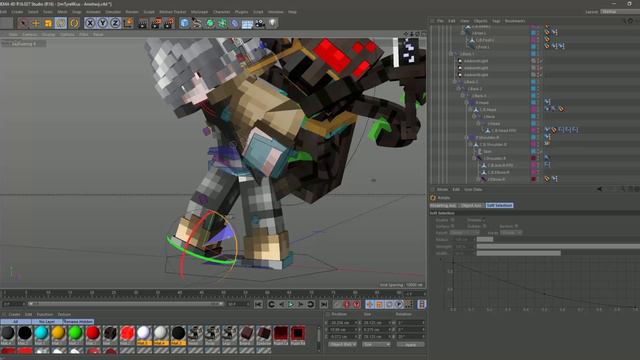The height and width of the screenshot is (360, 640).
Task: Jump to next keyframe
Action: pyautogui.click(x=311, y=304)
